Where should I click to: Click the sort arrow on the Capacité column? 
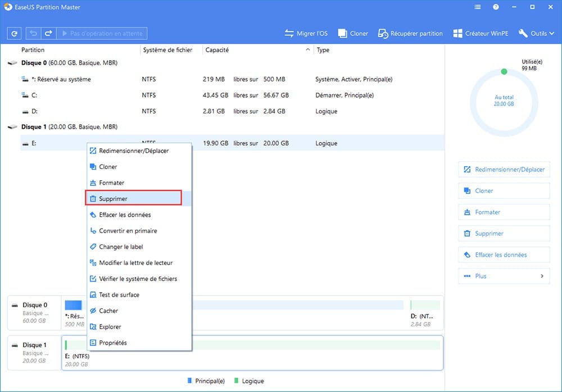[307, 49]
